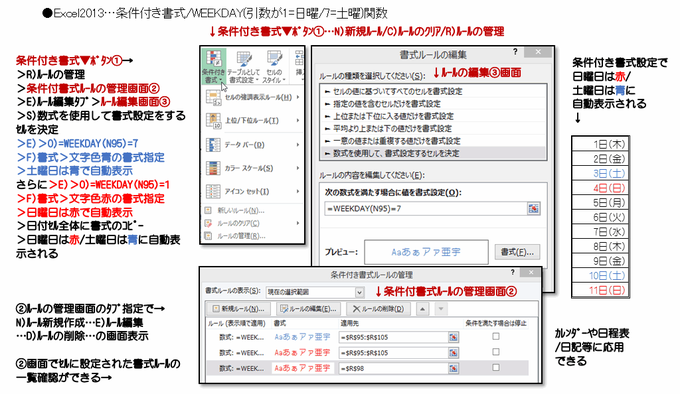Screen dimensions: 680x394
Task: Select the third rule row with =$R$98
Action: tap(368, 368)
